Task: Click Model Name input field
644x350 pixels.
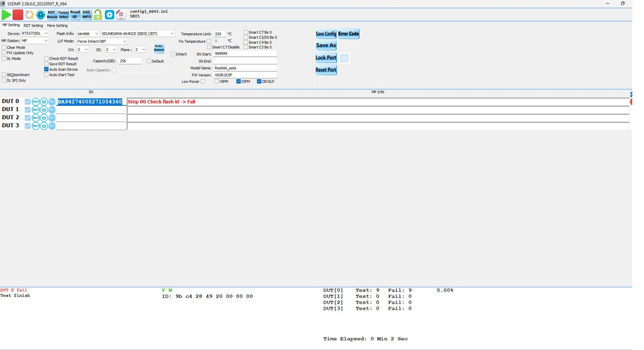Action: point(245,68)
